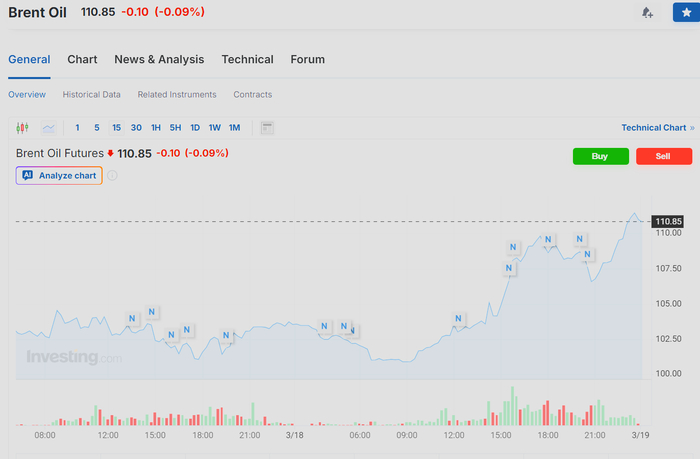Click the info icon beside Analyze chart

pos(112,176)
